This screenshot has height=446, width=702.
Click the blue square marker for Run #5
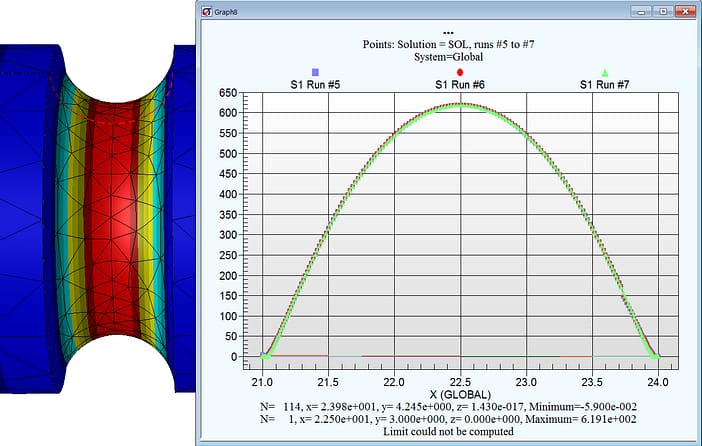(x=315, y=73)
